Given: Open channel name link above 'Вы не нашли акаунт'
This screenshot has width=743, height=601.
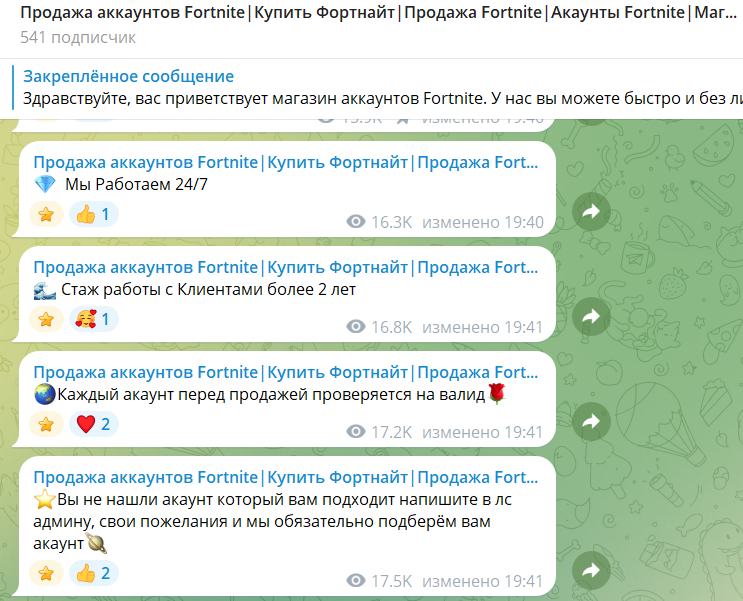Looking at the screenshot, I should (286, 477).
